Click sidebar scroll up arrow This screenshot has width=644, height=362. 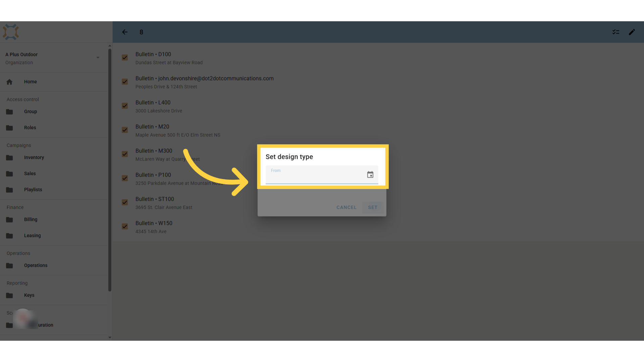[110, 46]
